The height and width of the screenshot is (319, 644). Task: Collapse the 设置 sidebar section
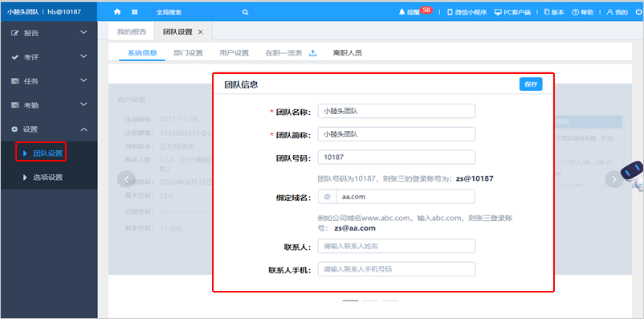49,129
